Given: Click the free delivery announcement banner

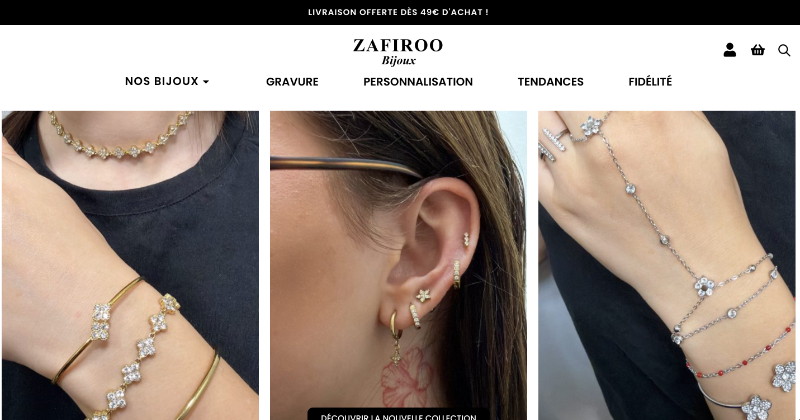Looking at the screenshot, I should (x=398, y=12).
